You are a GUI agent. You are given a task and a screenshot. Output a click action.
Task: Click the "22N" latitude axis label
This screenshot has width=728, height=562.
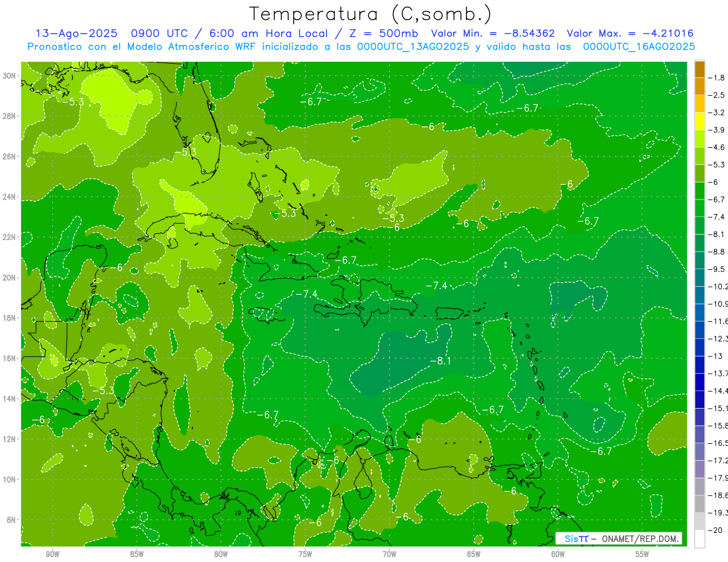[10, 237]
